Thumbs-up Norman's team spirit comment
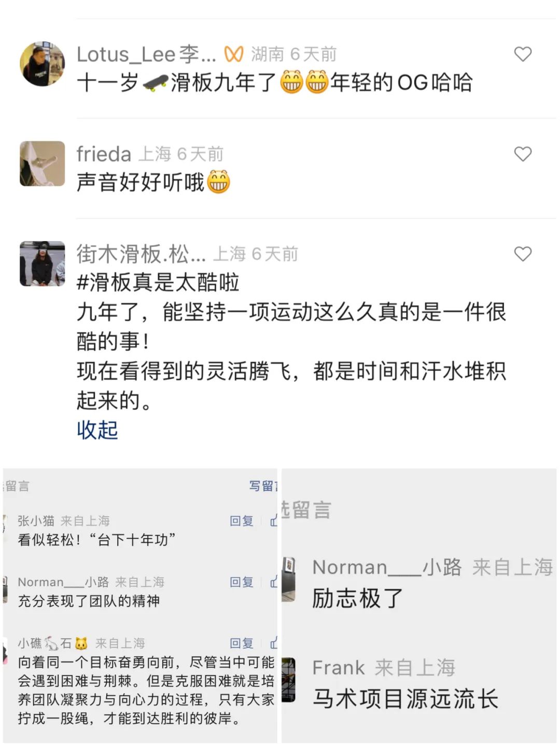The image size is (560, 746). (x=273, y=582)
